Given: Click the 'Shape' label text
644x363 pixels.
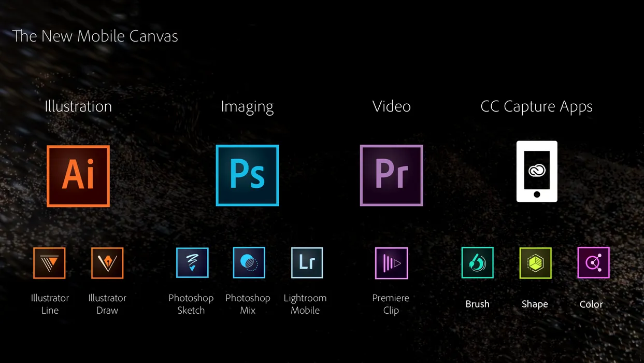Looking at the screenshot, I should pyautogui.click(x=535, y=304).
